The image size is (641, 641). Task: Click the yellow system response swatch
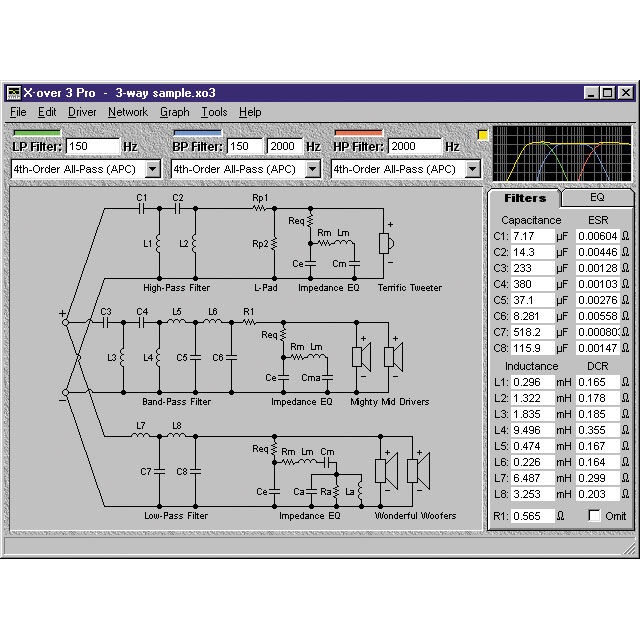[x=483, y=135]
